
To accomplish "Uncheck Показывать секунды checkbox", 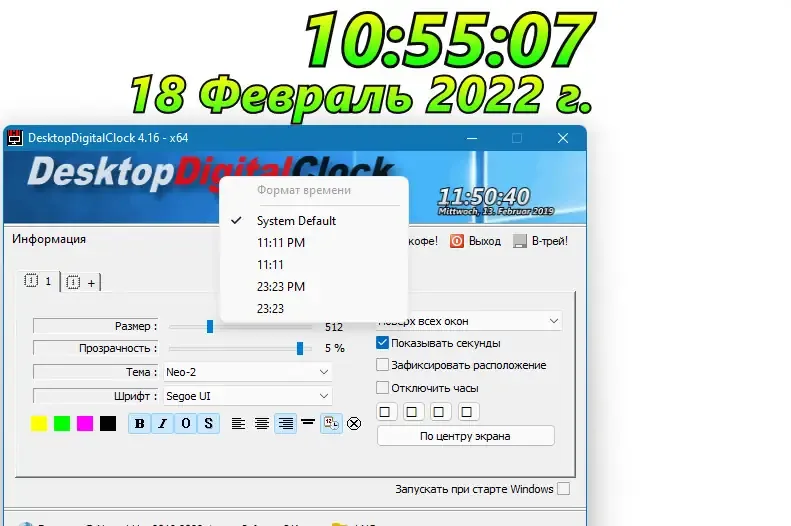I will 382,343.
